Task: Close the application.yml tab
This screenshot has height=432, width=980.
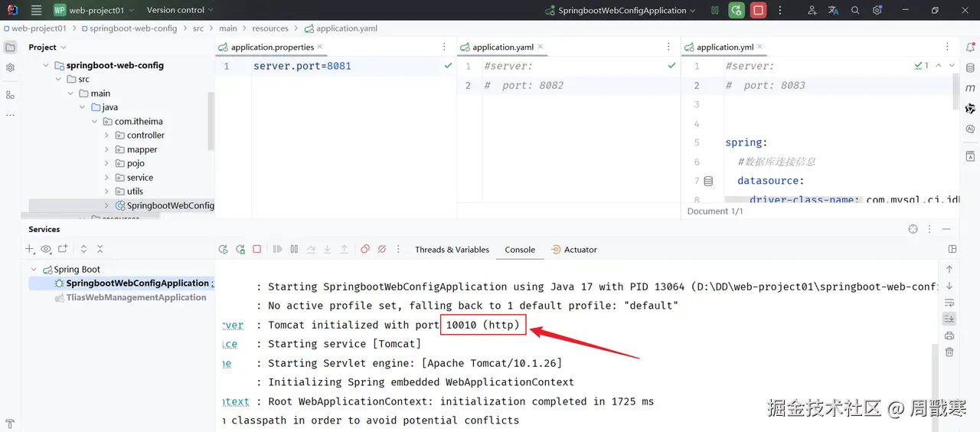Action: (759, 47)
